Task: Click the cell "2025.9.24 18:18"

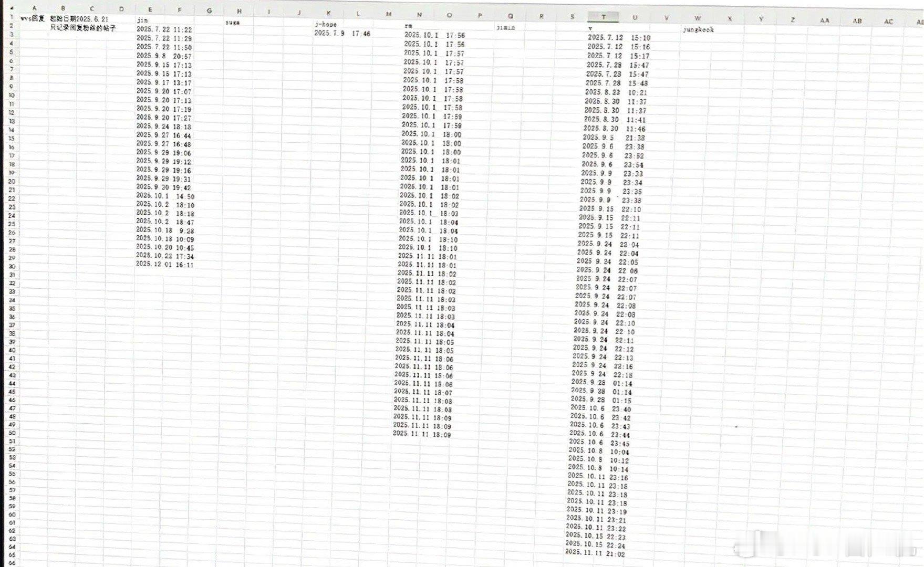Action: coord(164,126)
